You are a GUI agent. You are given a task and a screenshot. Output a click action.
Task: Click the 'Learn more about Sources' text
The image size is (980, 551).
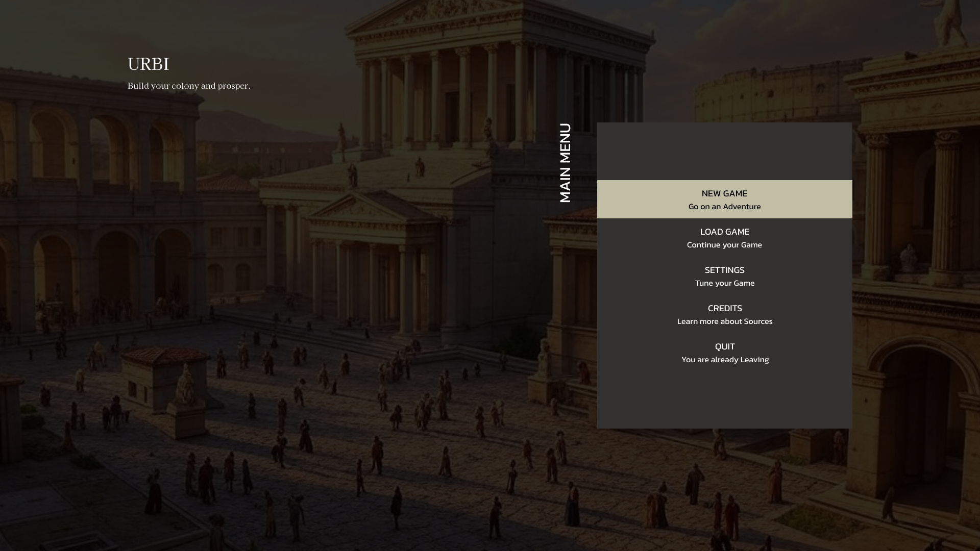pyautogui.click(x=724, y=321)
